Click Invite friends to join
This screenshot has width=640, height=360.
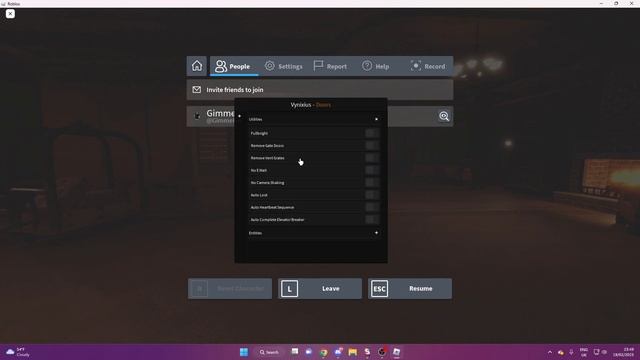point(320,90)
